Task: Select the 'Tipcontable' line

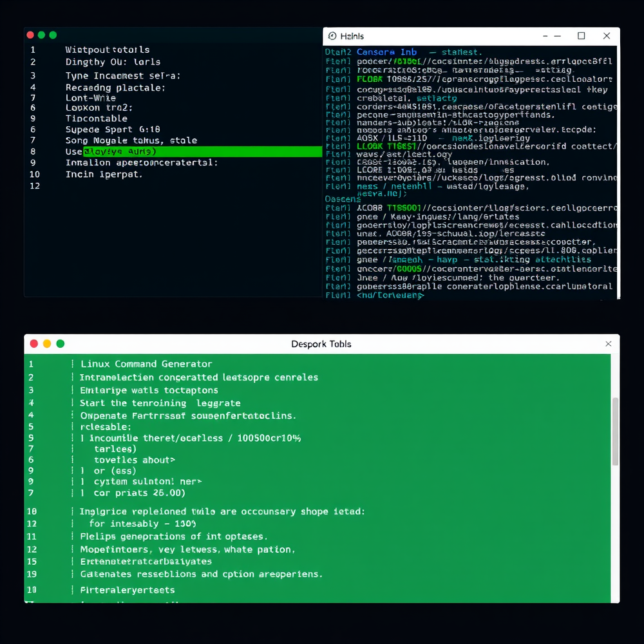Action: (97, 118)
